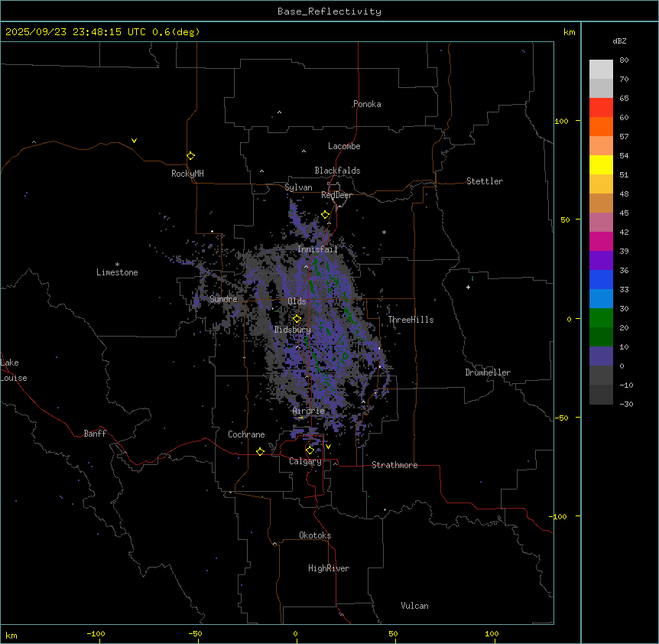Click the yellow diamond marker near Olds
Screen dimensions: 659x644
pyautogui.click(x=297, y=318)
